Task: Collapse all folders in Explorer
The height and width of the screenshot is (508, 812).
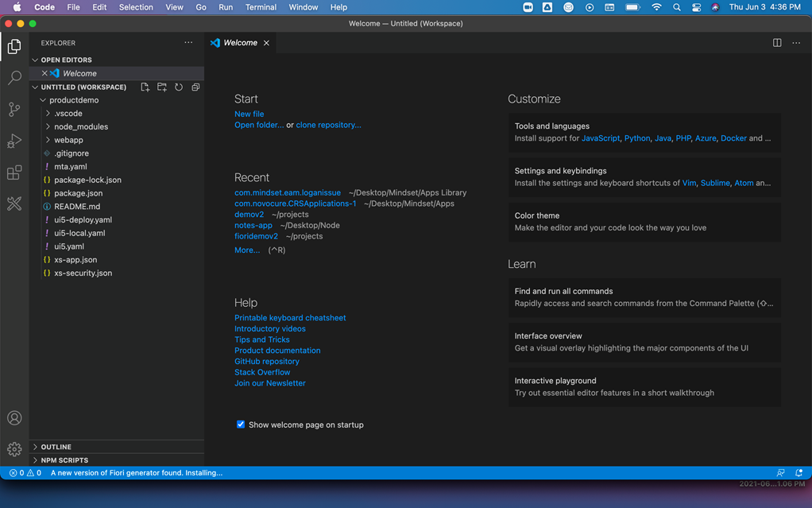Action: point(195,87)
